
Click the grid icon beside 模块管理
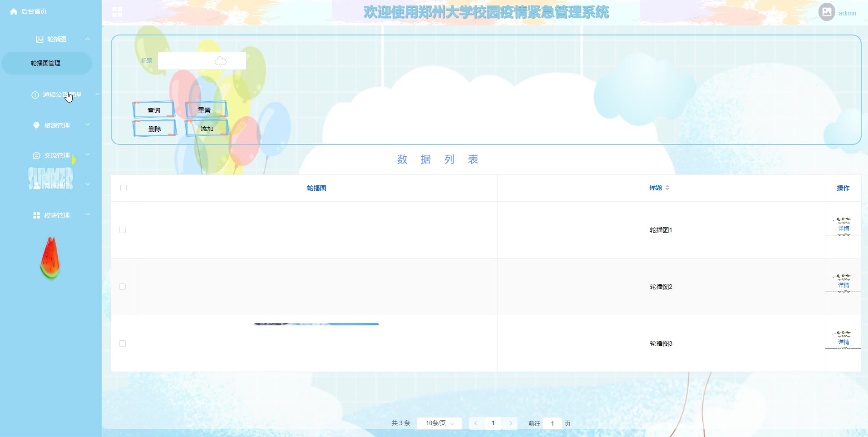point(37,215)
